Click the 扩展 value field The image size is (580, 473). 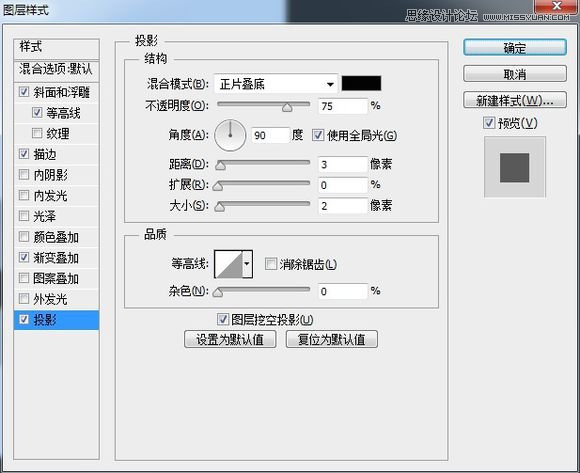coord(343,185)
